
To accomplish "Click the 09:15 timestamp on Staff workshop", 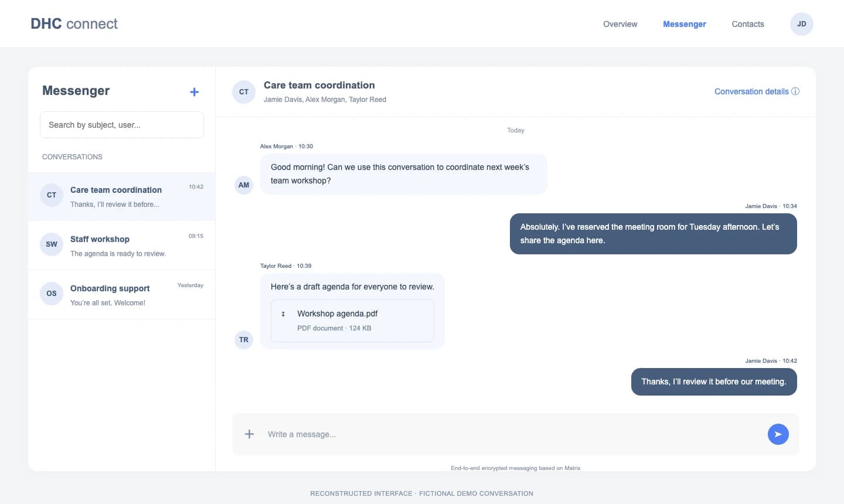I will (196, 236).
